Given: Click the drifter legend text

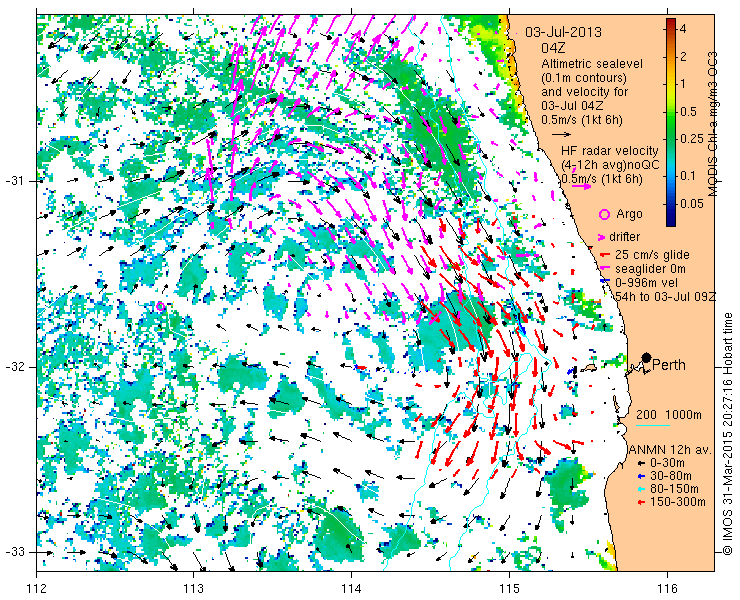Looking at the screenshot, I should click(624, 237).
